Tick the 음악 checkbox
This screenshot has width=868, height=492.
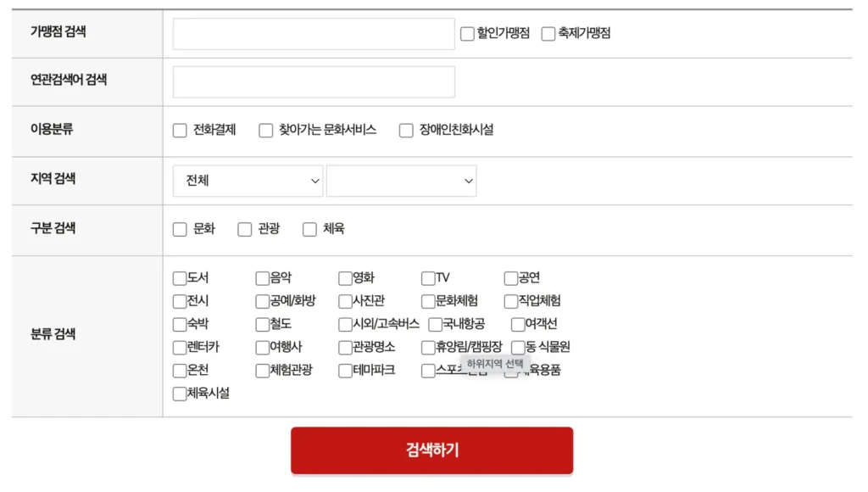[x=263, y=278]
